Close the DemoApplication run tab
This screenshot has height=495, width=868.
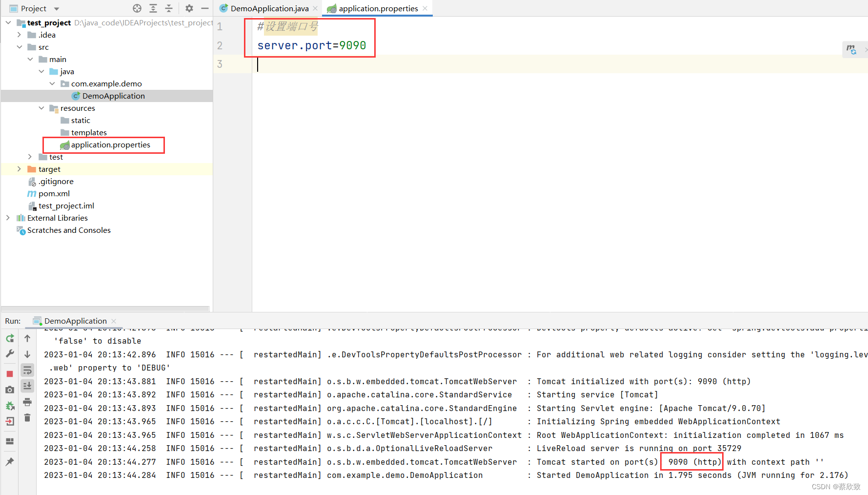[x=114, y=321]
